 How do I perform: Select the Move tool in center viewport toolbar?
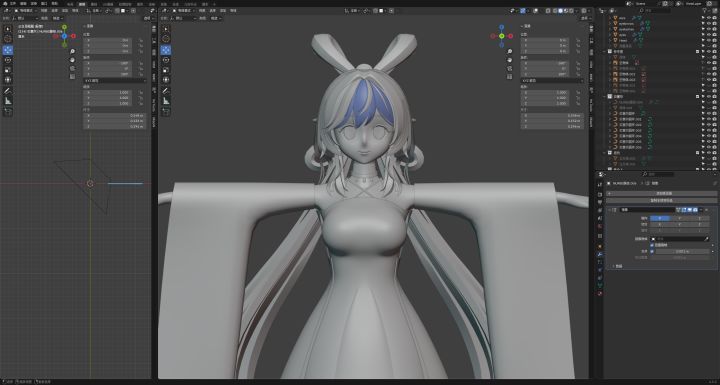click(166, 50)
